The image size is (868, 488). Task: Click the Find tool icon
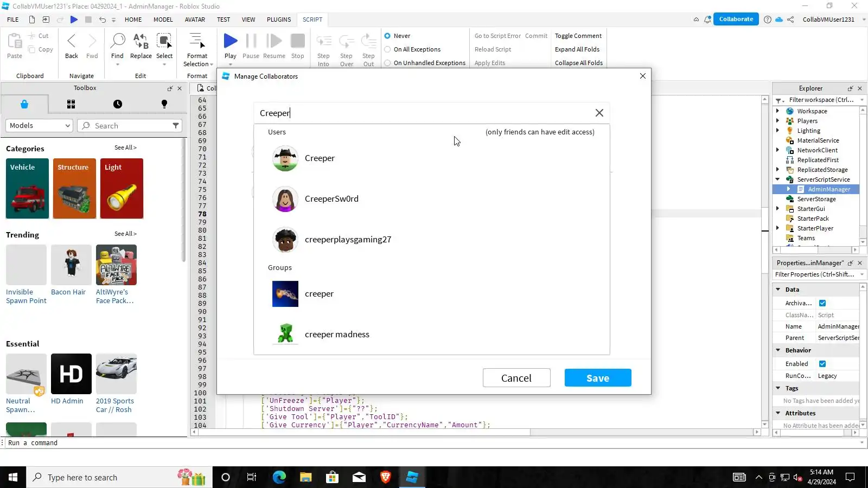coord(117,41)
